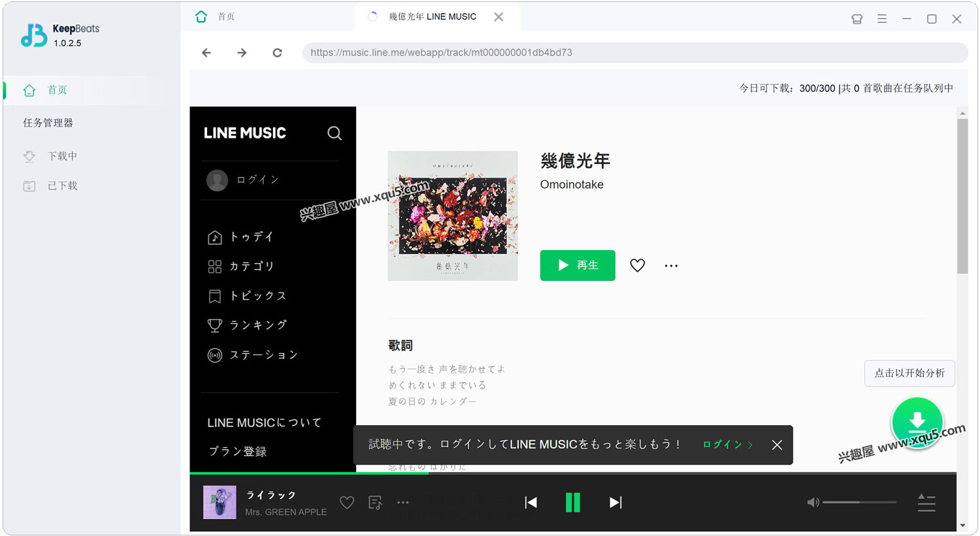Reload the current web page
This screenshot has height=536, width=980.
(x=277, y=53)
